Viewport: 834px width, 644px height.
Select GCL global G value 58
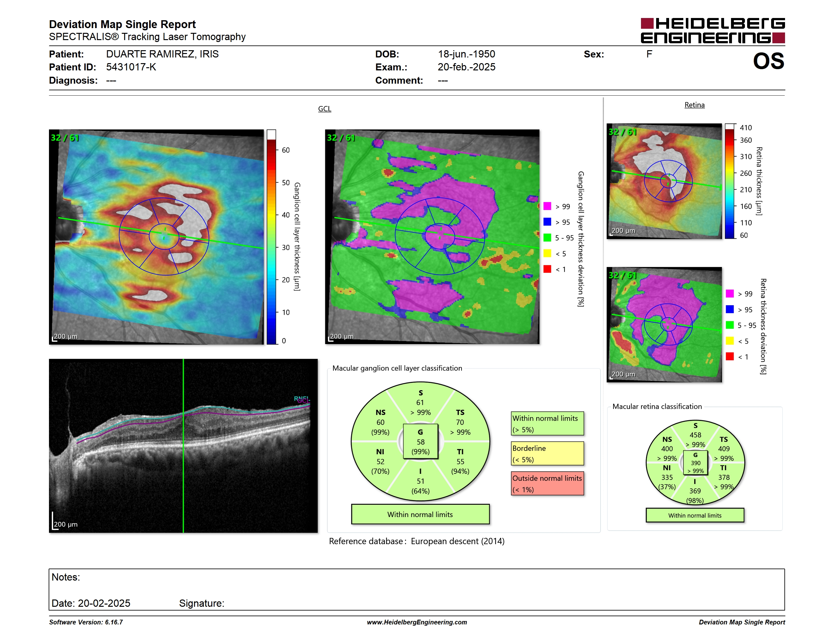pos(420,442)
